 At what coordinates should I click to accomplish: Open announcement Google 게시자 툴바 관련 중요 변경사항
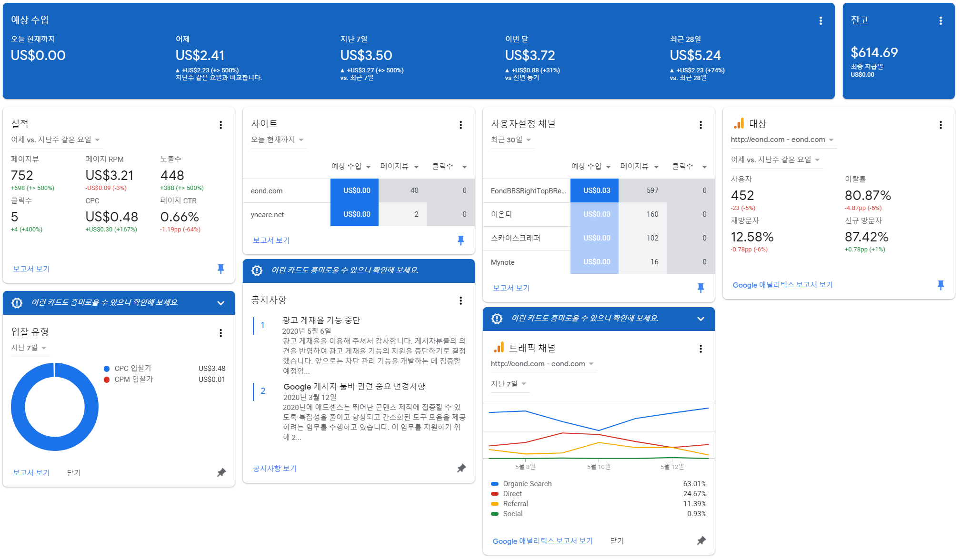[x=354, y=387]
